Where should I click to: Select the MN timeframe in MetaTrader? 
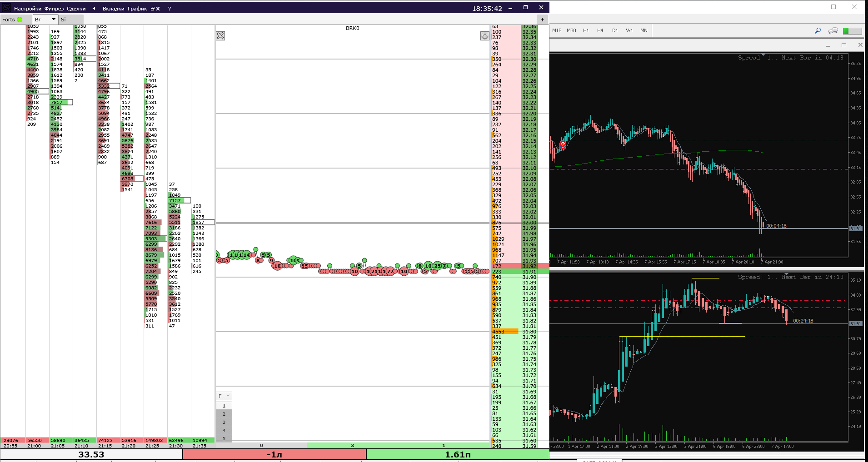click(644, 30)
